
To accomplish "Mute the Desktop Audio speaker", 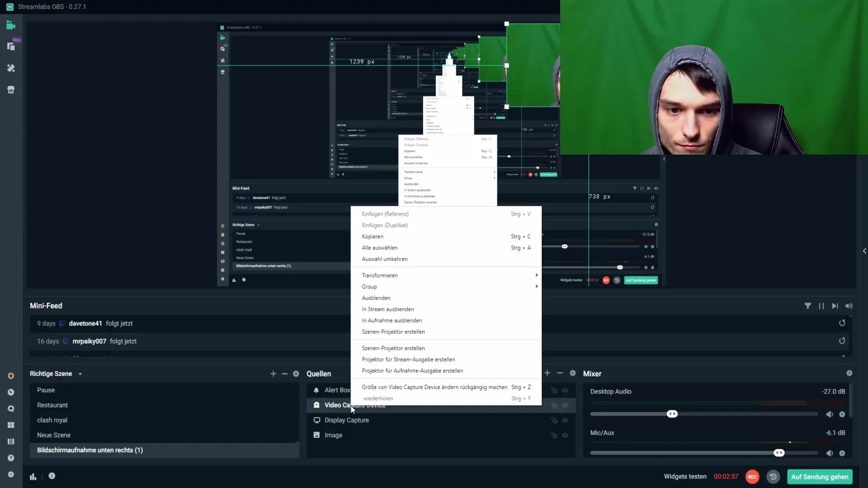I will 830,414.
